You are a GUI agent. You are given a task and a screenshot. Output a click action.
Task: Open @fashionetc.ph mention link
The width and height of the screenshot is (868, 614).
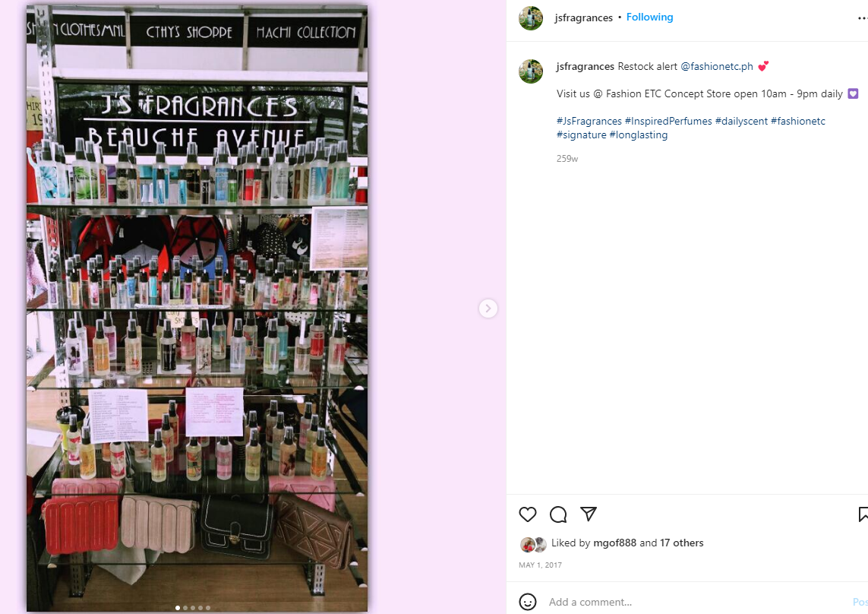(716, 67)
